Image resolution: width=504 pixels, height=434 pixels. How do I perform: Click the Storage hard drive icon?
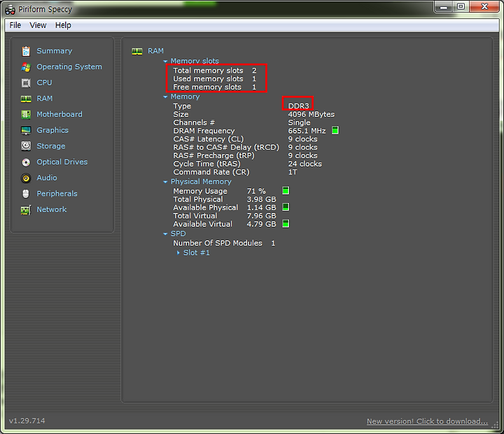pyautogui.click(x=26, y=146)
